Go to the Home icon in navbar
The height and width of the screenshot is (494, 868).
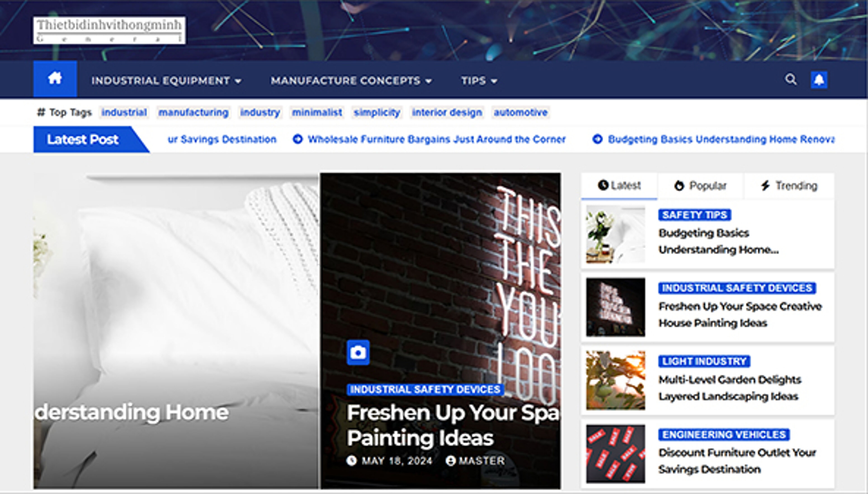(x=55, y=79)
